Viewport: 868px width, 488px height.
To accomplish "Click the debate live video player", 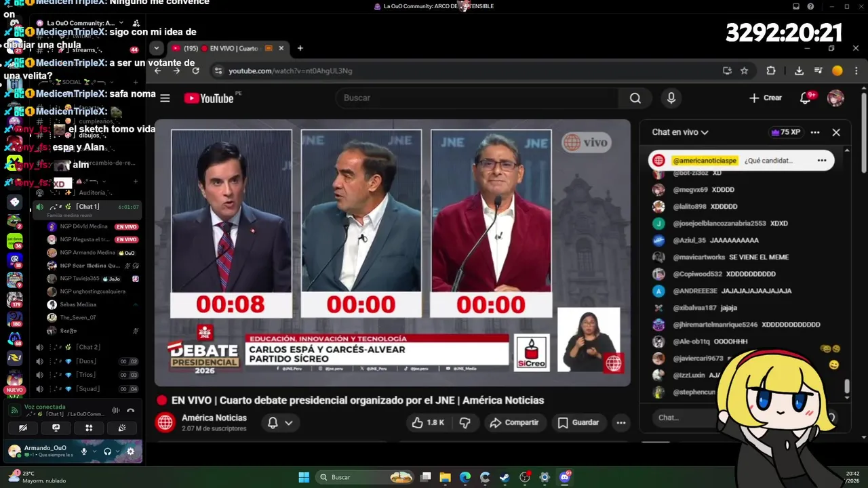I will click(x=393, y=253).
